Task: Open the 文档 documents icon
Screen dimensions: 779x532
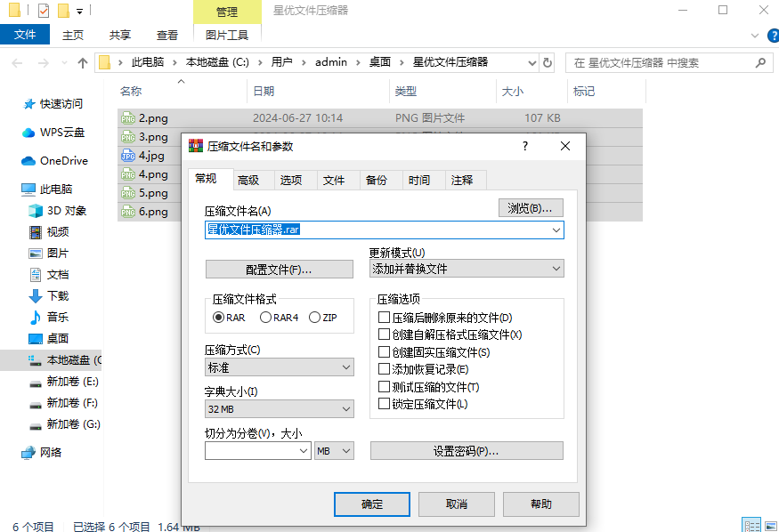Action: (x=36, y=275)
